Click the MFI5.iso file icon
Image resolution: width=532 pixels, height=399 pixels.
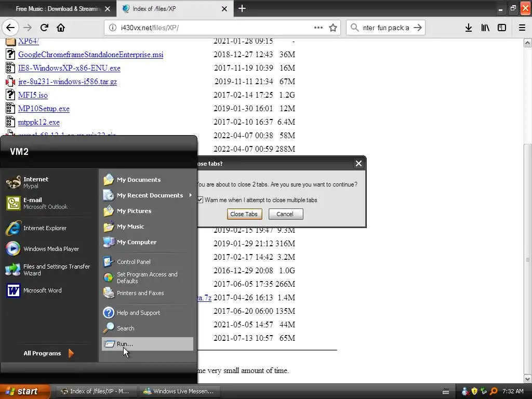click(x=10, y=95)
